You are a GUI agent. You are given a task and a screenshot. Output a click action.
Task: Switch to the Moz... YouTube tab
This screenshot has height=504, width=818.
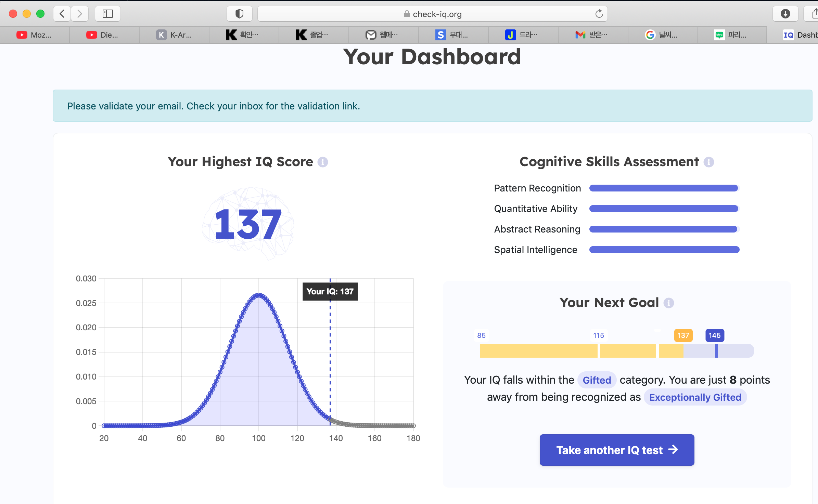35,35
